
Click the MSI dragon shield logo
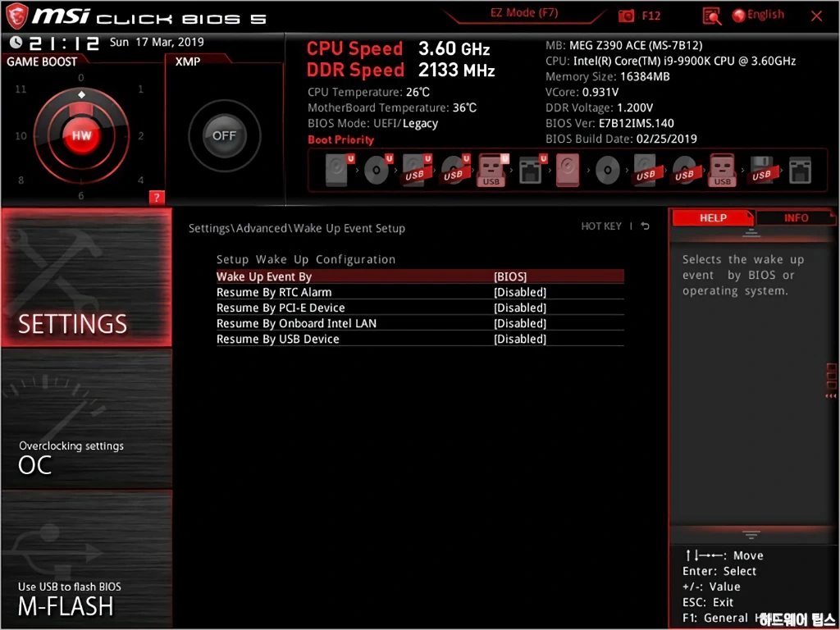[x=16, y=16]
